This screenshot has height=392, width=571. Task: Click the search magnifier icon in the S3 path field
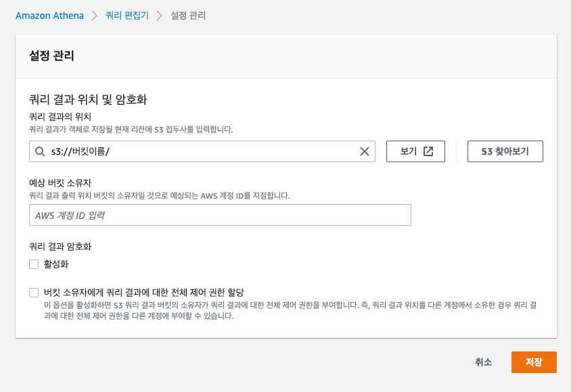(41, 151)
